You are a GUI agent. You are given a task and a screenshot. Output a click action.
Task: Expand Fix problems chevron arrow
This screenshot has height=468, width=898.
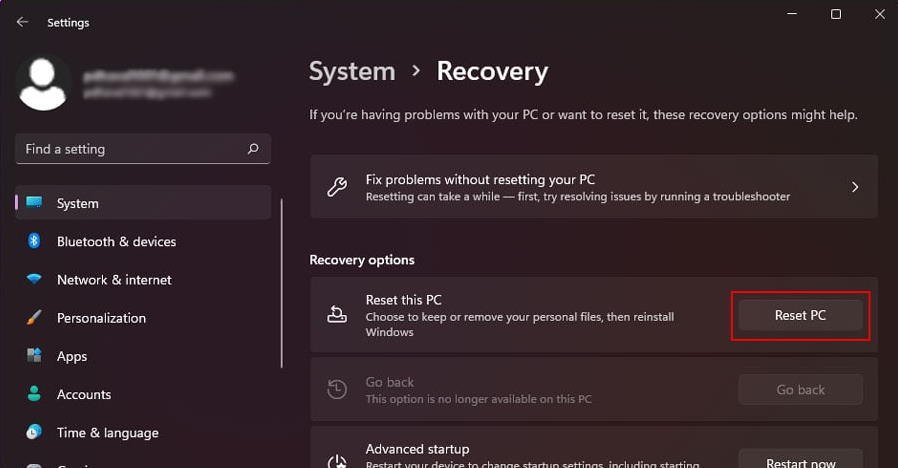click(x=854, y=187)
